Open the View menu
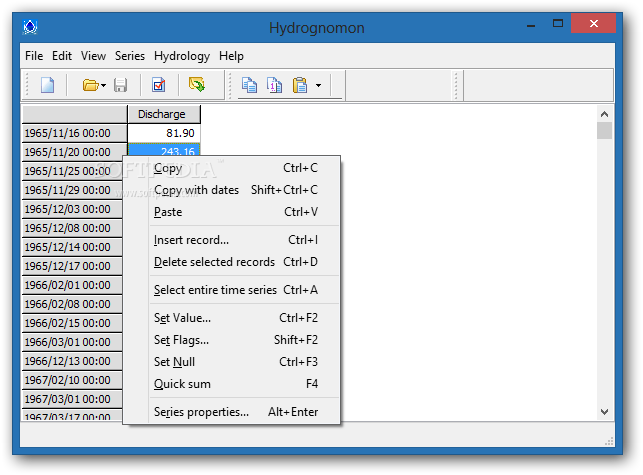Image resolution: width=643 pixels, height=475 pixels. (93, 56)
